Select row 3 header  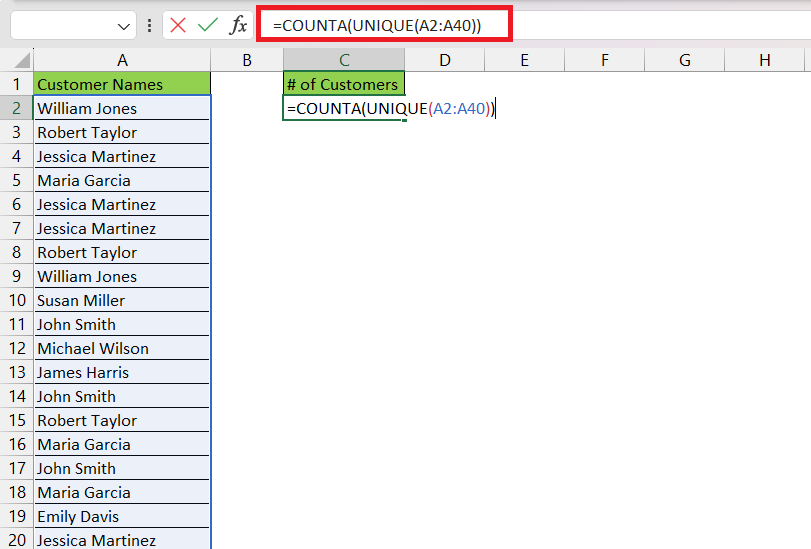pyautogui.click(x=17, y=132)
